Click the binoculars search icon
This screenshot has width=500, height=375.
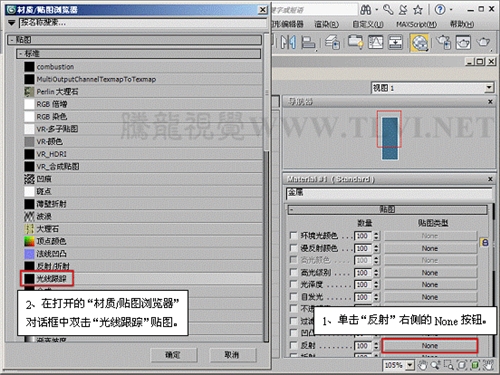coord(366,10)
